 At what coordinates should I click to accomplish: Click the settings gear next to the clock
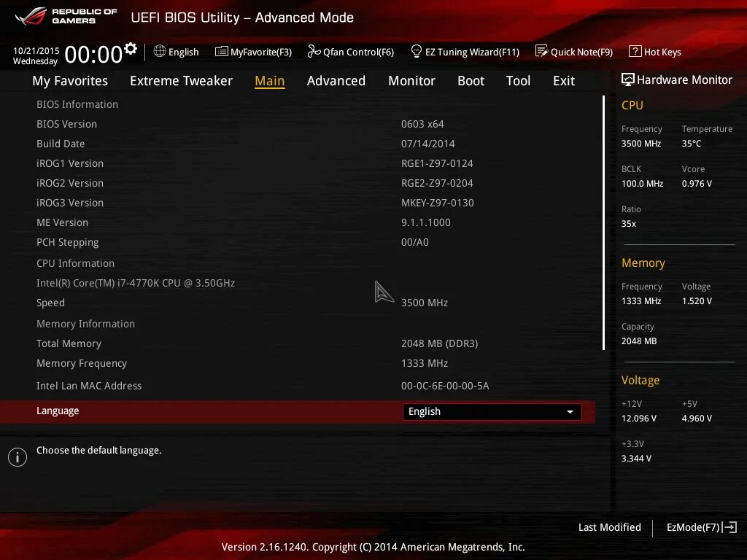point(131,49)
